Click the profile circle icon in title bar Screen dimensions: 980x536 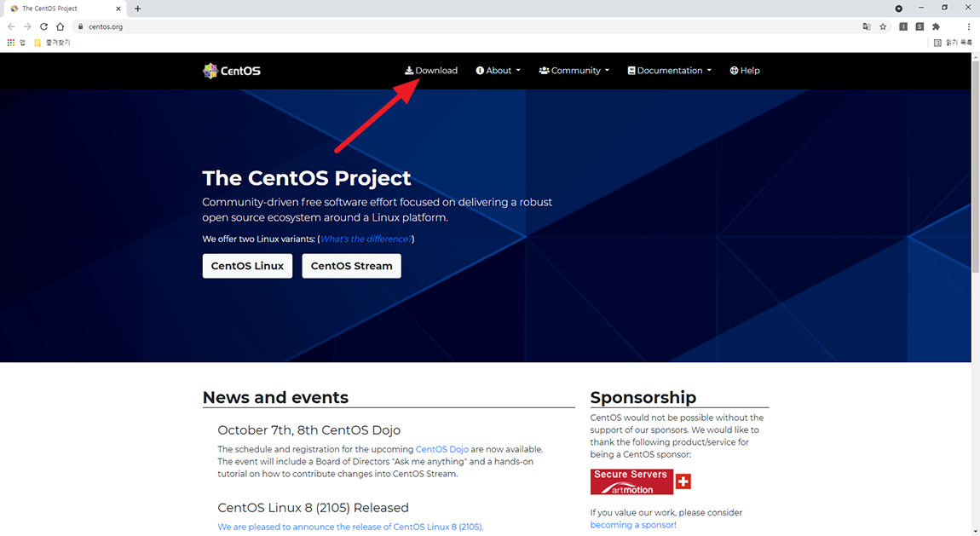899,9
